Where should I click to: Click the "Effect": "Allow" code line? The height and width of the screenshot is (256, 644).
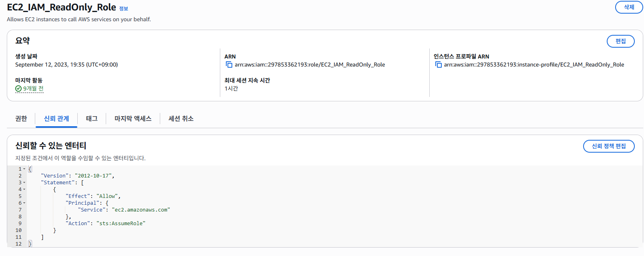click(x=93, y=196)
